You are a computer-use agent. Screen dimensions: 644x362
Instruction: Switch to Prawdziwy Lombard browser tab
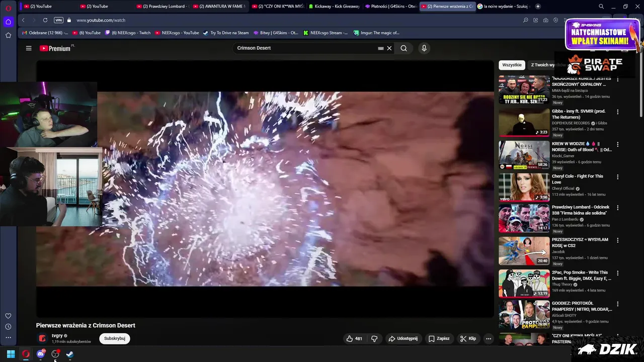162,6
